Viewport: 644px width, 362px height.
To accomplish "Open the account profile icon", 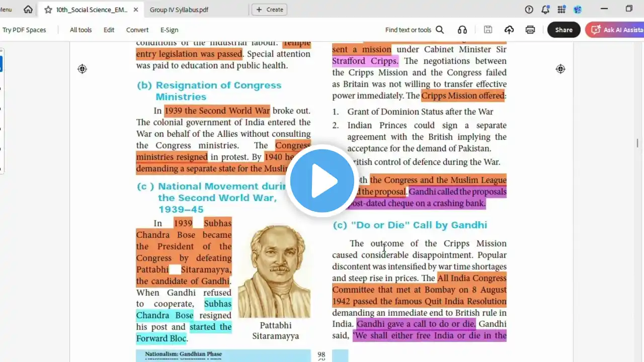I will coord(578,10).
